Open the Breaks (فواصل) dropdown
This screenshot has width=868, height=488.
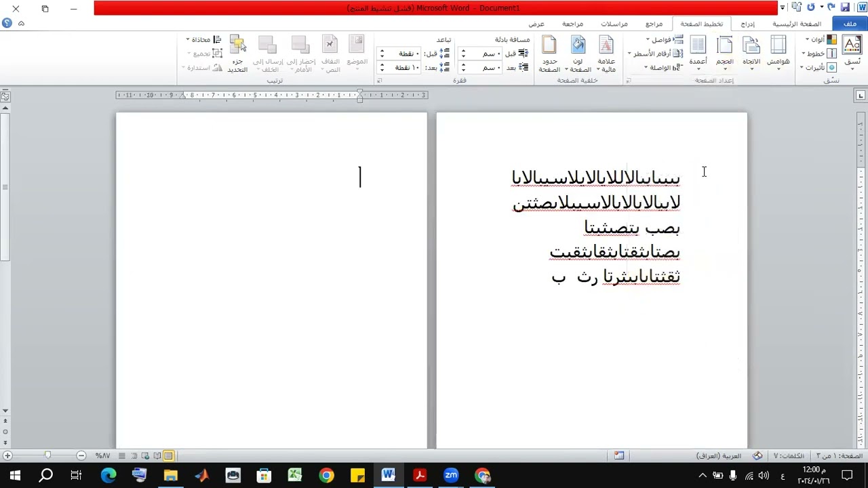click(x=665, y=40)
